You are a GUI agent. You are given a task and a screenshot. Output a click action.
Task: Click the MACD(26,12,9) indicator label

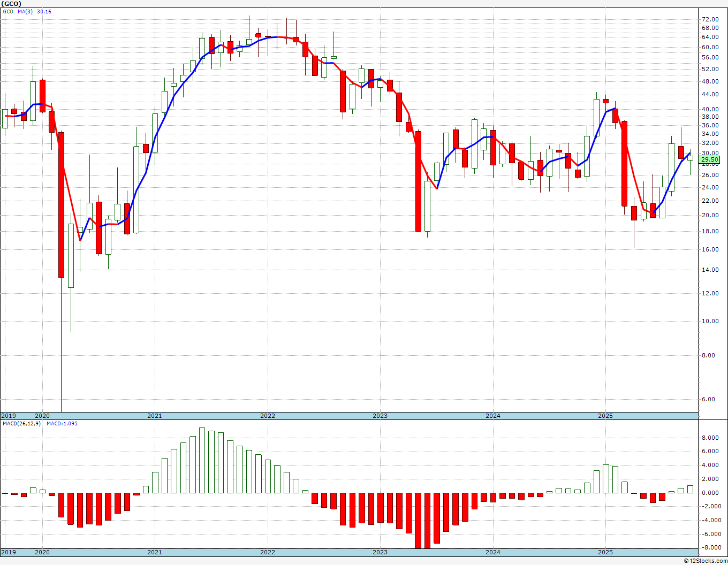(x=21, y=423)
